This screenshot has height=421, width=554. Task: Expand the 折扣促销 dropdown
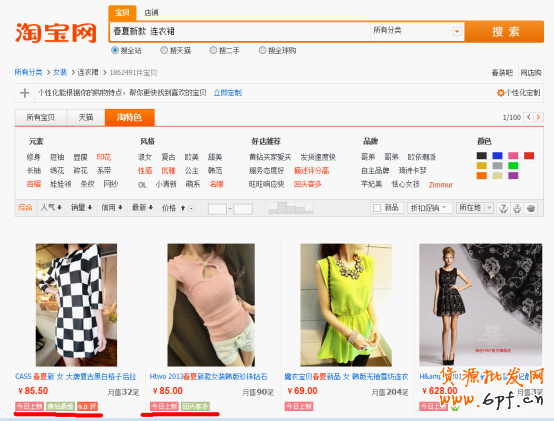[429, 208]
